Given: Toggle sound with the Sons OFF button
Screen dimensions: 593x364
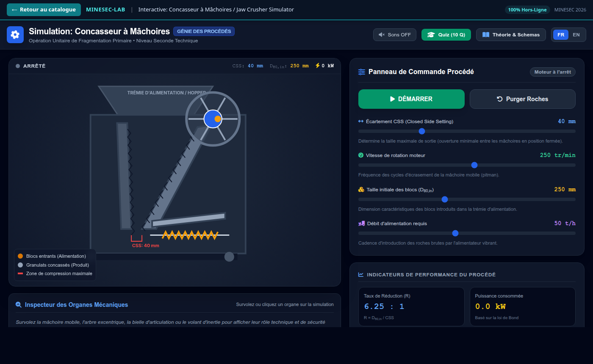Looking at the screenshot, I should [395, 35].
